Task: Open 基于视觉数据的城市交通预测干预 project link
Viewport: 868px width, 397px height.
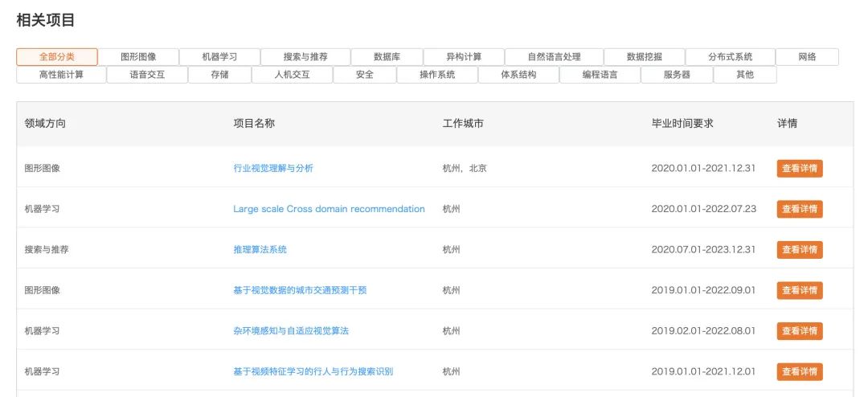Action: (x=300, y=291)
